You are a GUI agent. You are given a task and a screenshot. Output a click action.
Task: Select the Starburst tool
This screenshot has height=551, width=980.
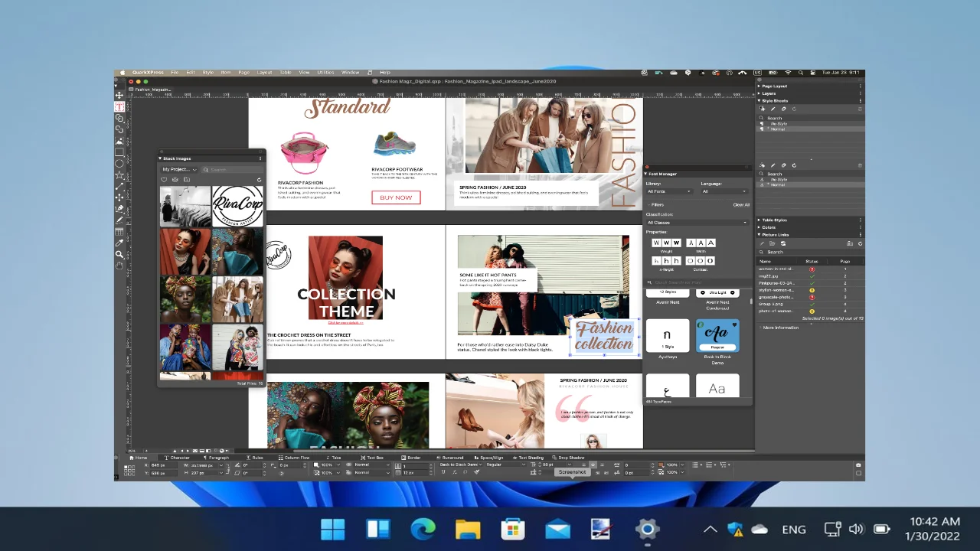point(119,175)
